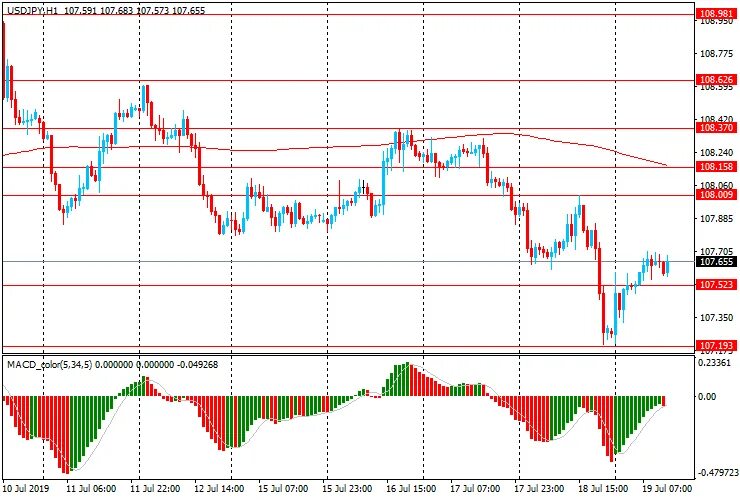Click the 16 Jul 15:00 time label
The image size is (740, 500).
point(411,488)
